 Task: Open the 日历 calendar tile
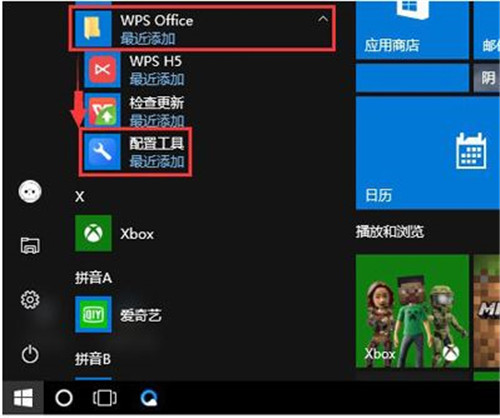[428, 153]
